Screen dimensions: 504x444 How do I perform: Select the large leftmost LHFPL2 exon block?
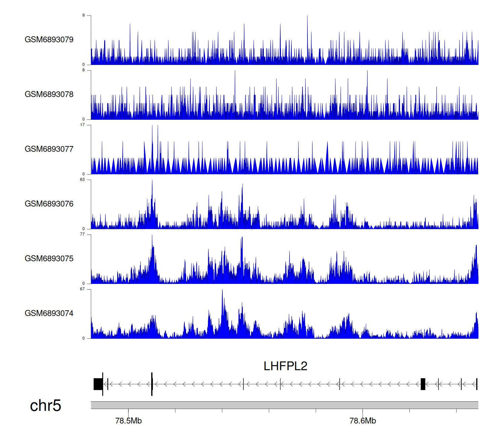point(98,384)
